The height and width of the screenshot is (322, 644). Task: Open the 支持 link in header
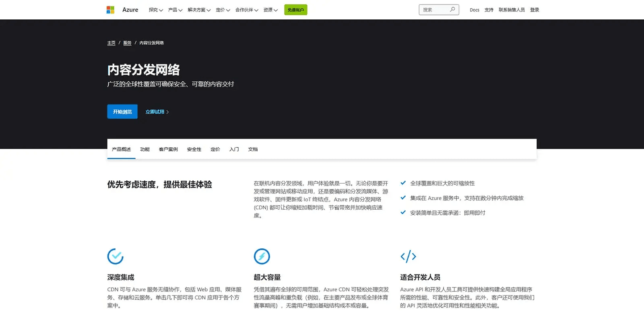tap(489, 10)
